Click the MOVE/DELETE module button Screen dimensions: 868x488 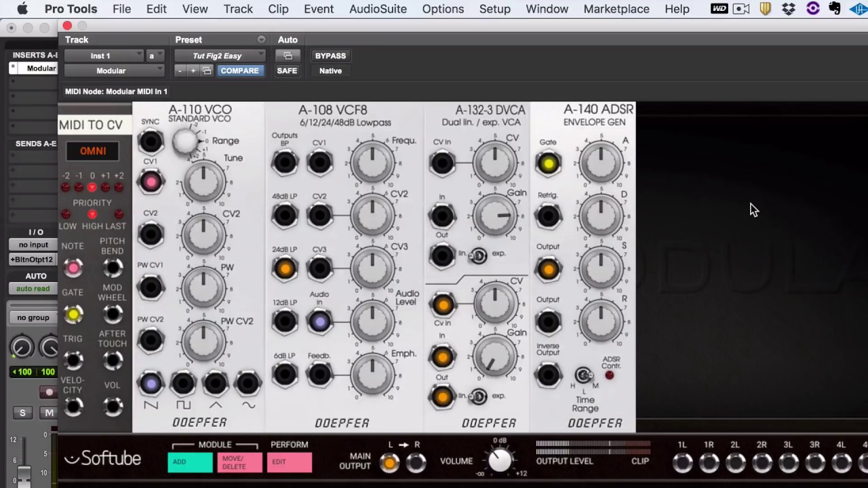tap(239, 462)
